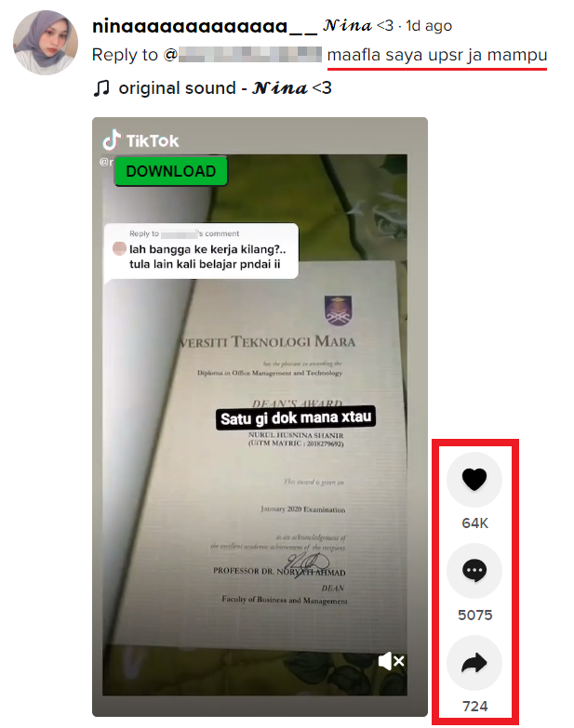This screenshot has height=728, width=574.
Task: Unmute the video with the speaker icon
Action: point(391,660)
